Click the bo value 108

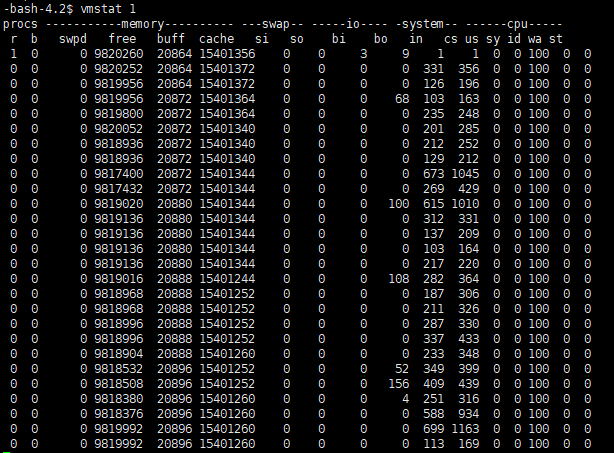[x=399, y=279]
